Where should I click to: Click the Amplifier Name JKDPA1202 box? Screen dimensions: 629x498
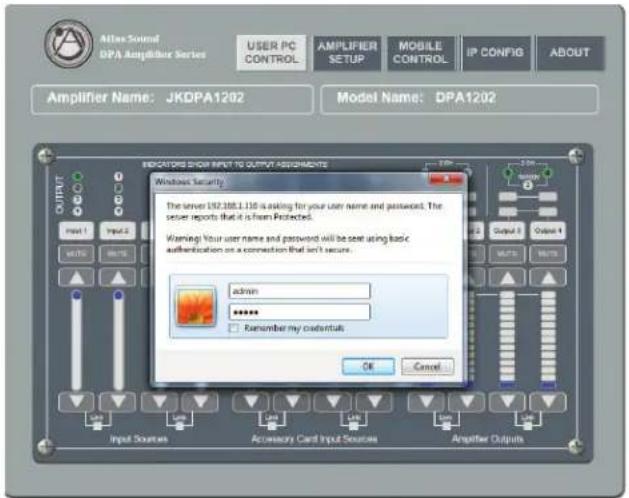[172, 99]
